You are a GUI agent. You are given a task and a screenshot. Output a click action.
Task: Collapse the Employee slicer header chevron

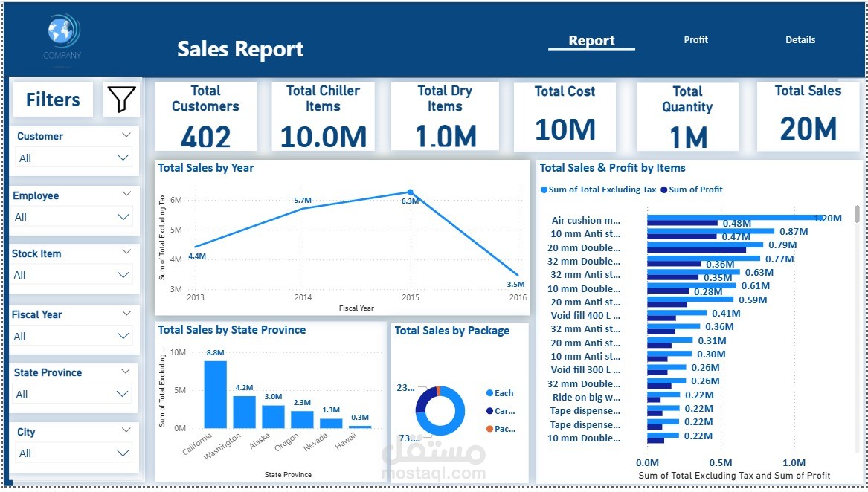(126, 194)
